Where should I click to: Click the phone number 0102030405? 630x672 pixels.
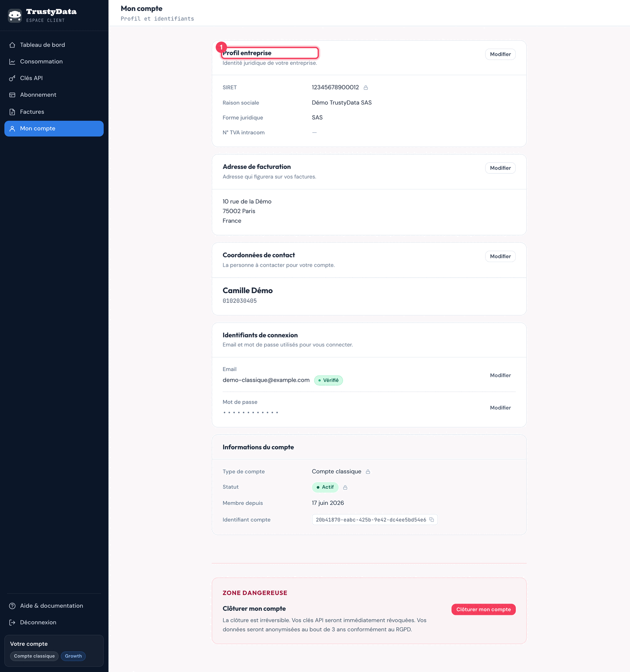click(x=239, y=301)
